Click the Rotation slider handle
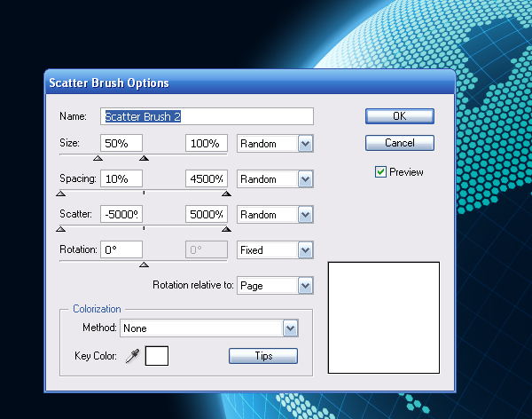This screenshot has height=419, width=532. point(145,265)
